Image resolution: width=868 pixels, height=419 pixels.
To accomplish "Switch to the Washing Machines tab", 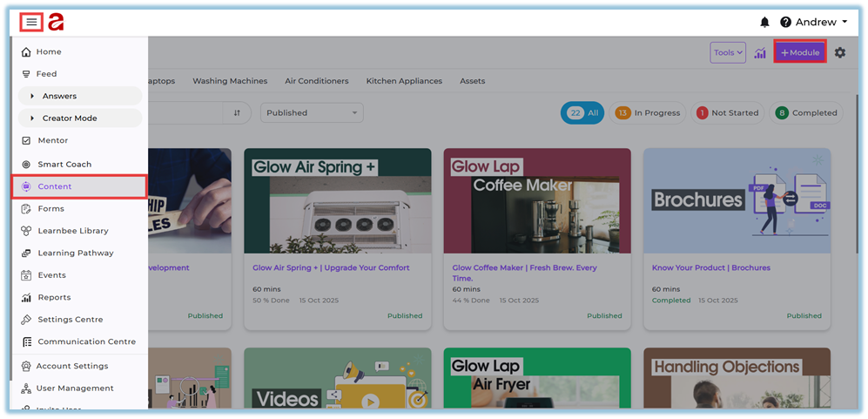I will 230,81.
